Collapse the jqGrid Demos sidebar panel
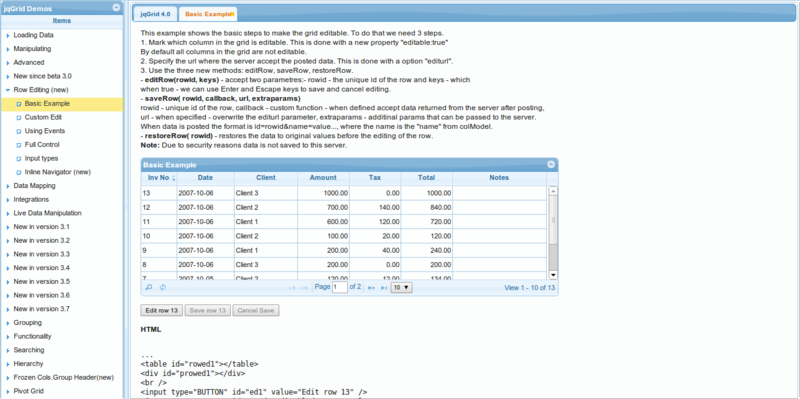The width and height of the screenshot is (800, 399). [116, 8]
